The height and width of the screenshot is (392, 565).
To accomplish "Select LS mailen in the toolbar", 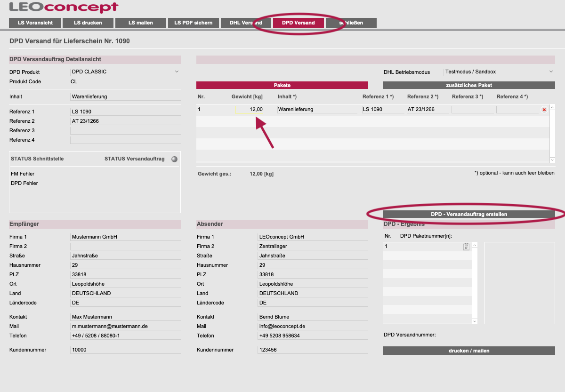I will pyautogui.click(x=140, y=23).
